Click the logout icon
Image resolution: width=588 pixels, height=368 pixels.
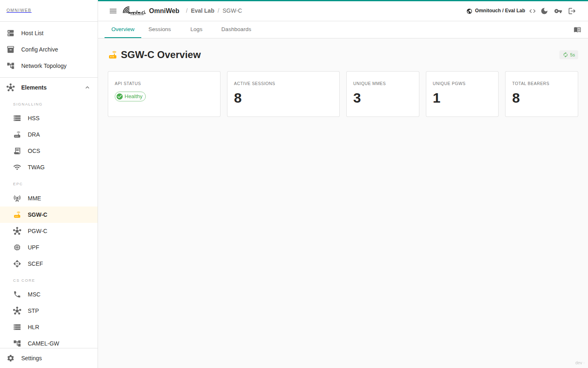(x=572, y=11)
